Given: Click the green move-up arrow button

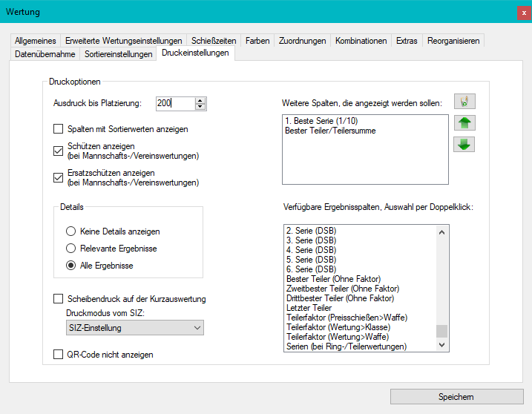Looking at the screenshot, I should [464, 123].
